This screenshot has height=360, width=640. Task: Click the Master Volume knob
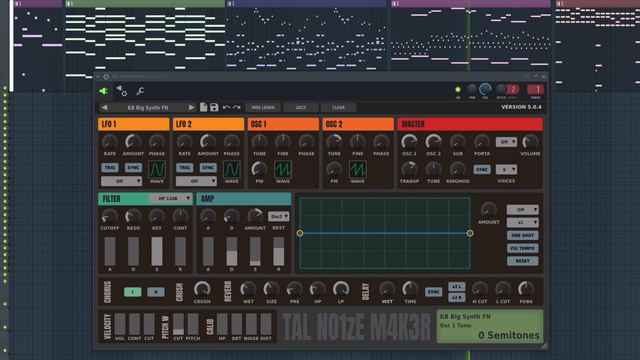pyautogui.click(x=530, y=142)
